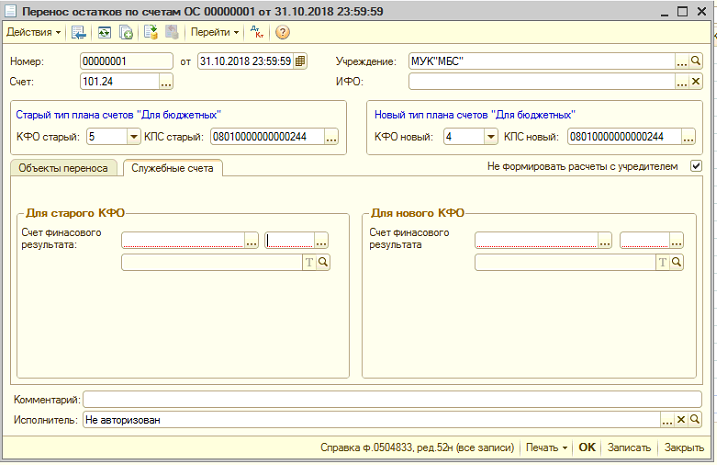Click ellipsis of first old-КФО result account field
This screenshot has height=465, width=717.
point(251,241)
